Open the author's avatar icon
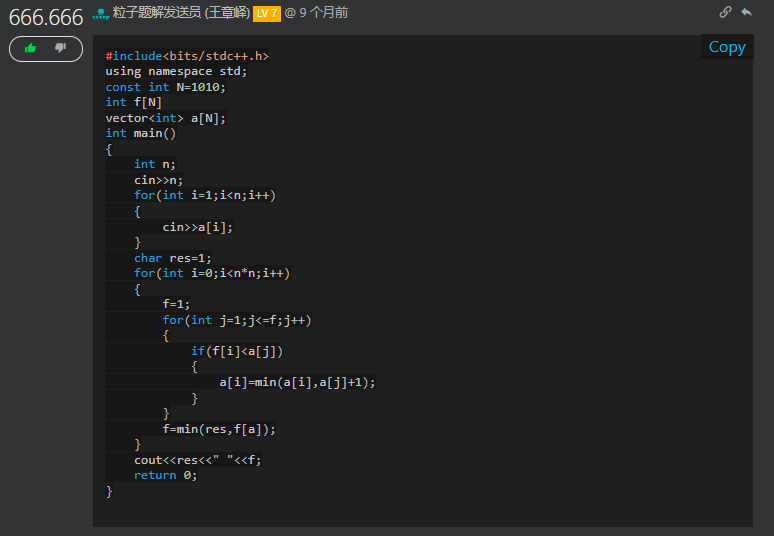 coord(100,13)
